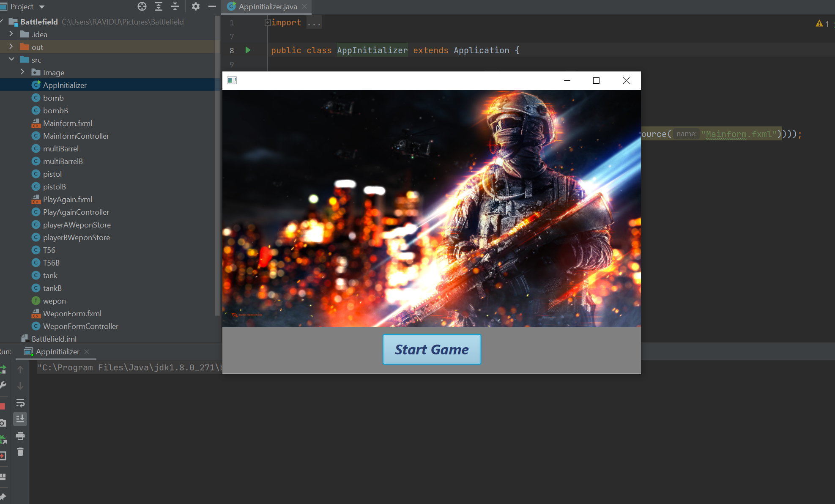Collapse all nodes in the Project tree
Viewport: 835px width, 504px height.
pos(175,6)
